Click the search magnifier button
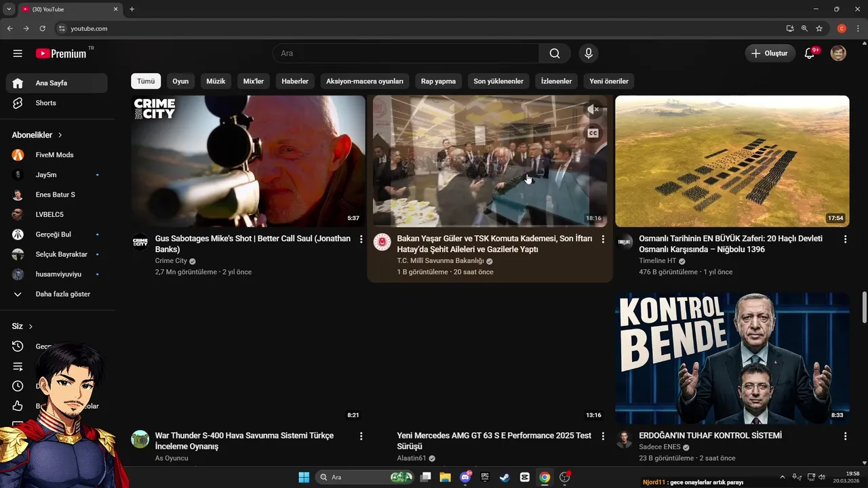 (555, 54)
